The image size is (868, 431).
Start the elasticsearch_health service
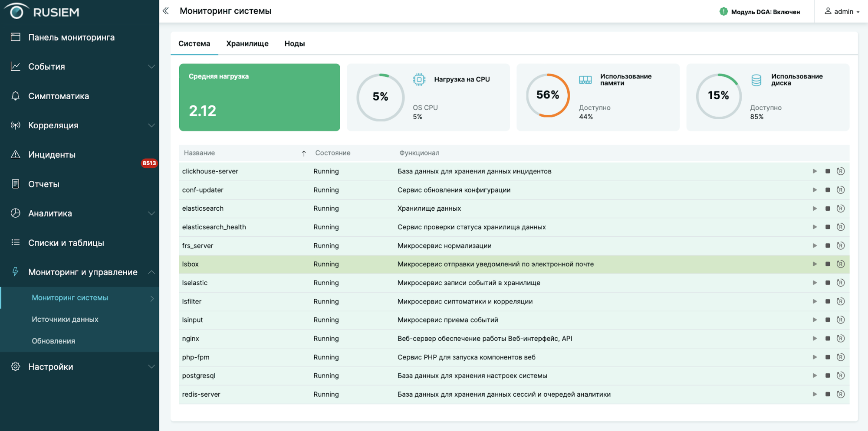coord(815,227)
